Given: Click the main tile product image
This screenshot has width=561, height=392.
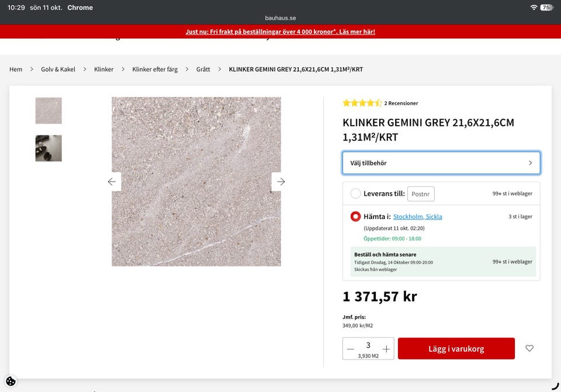Looking at the screenshot, I should pyautogui.click(x=196, y=182).
